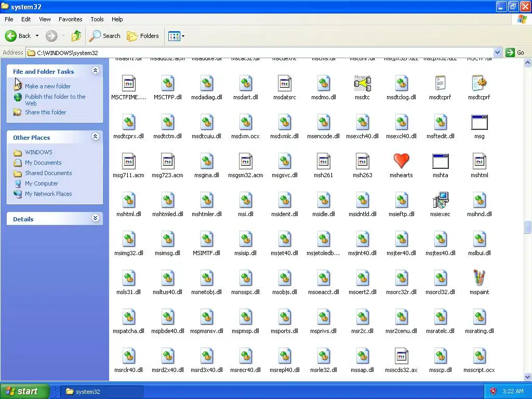Image resolution: width=532 pixels, height=399 pixels.
Task: Open the Views dropdown button
Action: point(176,36)
